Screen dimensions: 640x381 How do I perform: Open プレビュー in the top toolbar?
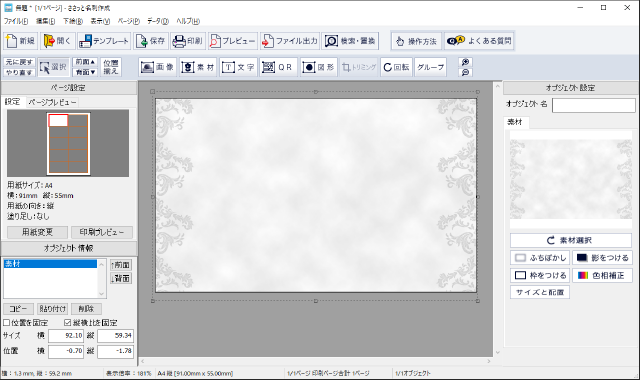[233, 41]
